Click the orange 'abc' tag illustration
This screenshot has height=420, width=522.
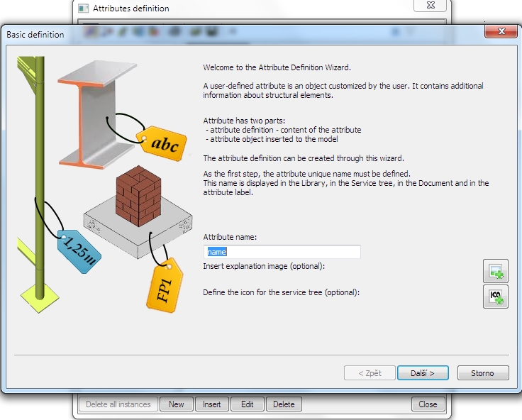coord(163,143)
